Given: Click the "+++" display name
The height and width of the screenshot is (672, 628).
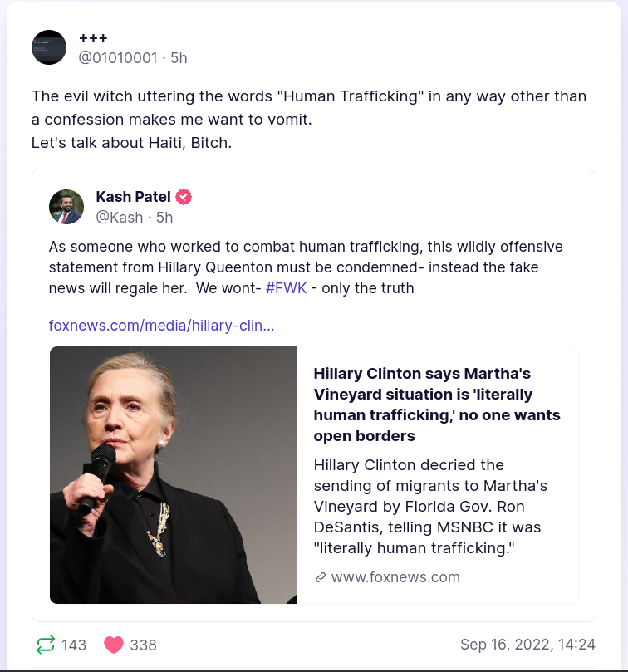Looking at the screenshot, I should click(93, 38).
